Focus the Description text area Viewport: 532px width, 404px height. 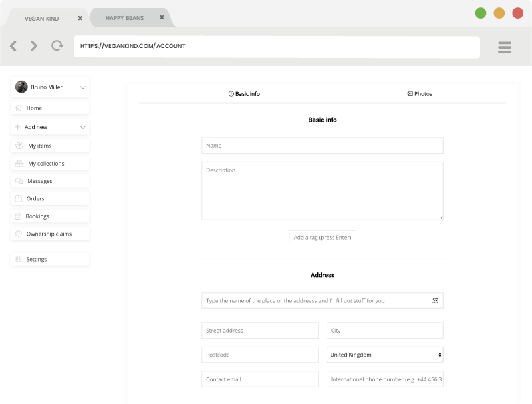323,191
